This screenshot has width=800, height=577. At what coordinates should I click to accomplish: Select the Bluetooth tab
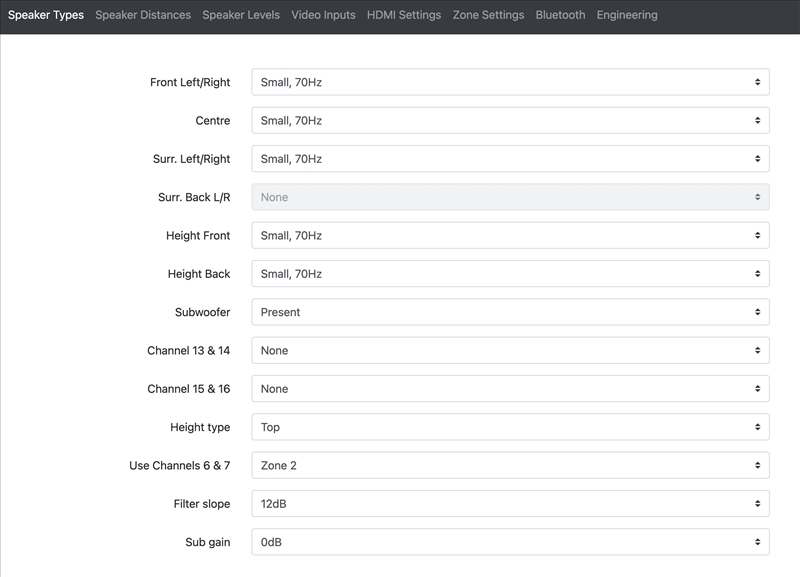point(560,15)
